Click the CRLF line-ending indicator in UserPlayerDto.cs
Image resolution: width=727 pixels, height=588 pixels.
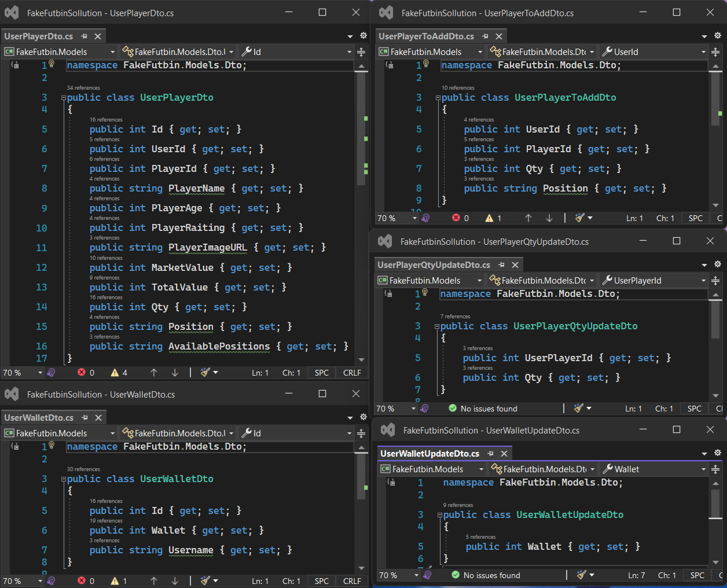(352, 372)
